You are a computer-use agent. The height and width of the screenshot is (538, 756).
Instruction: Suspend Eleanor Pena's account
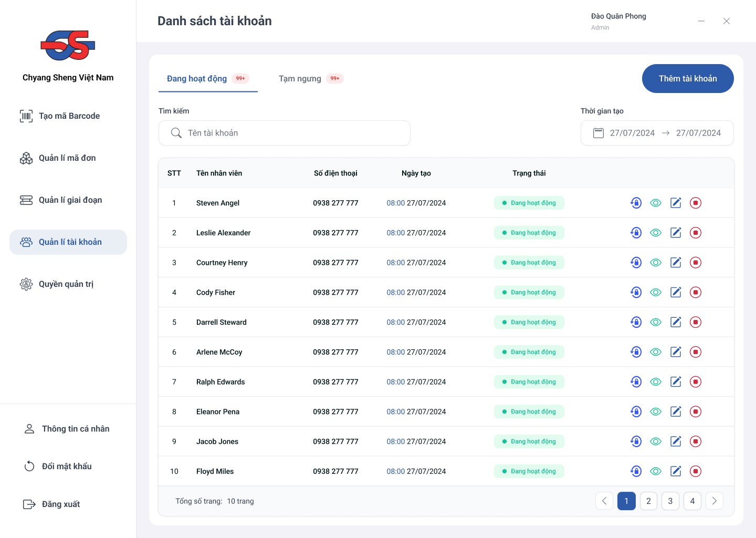pos(696,412)
